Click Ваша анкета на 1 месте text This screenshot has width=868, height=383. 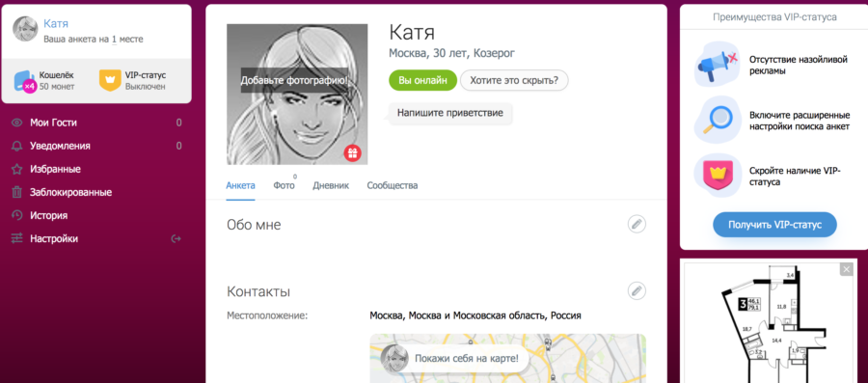tap(94, 40)
